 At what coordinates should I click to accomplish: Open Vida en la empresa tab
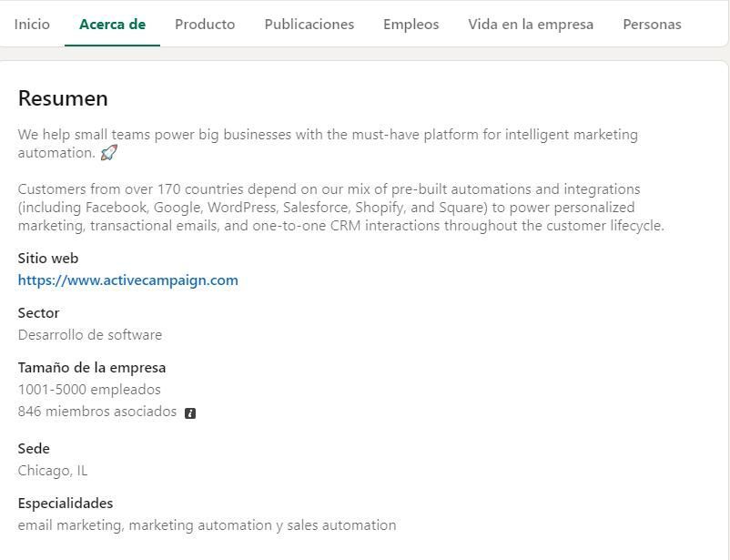(x=531, y=25)
